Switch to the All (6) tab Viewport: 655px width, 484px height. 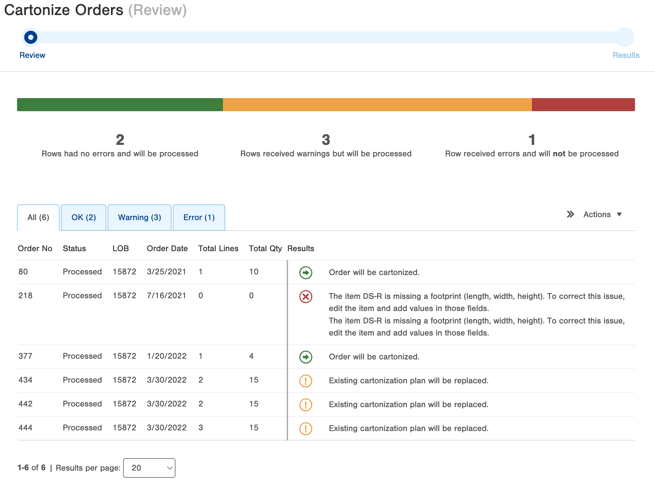click(38, 217)
